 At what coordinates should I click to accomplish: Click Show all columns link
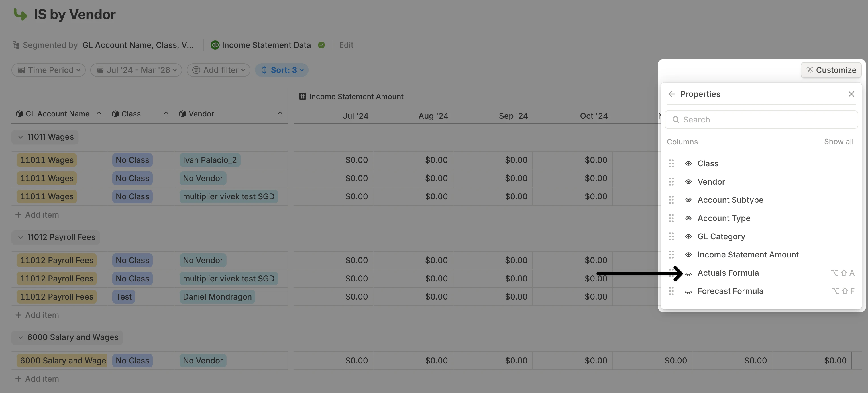(838, 142)
